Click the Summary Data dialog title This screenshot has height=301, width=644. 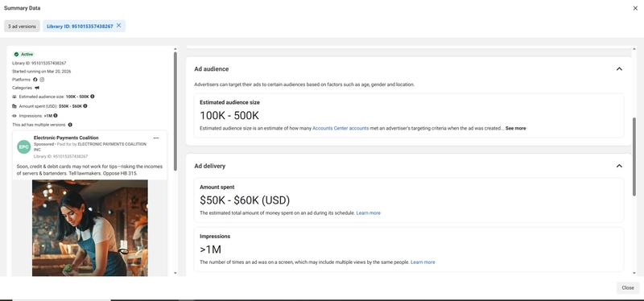[x=23, y=8]
